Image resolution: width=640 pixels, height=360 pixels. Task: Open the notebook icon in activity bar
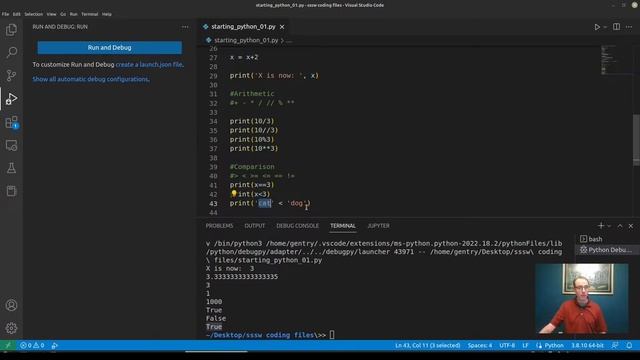point(11,191)
